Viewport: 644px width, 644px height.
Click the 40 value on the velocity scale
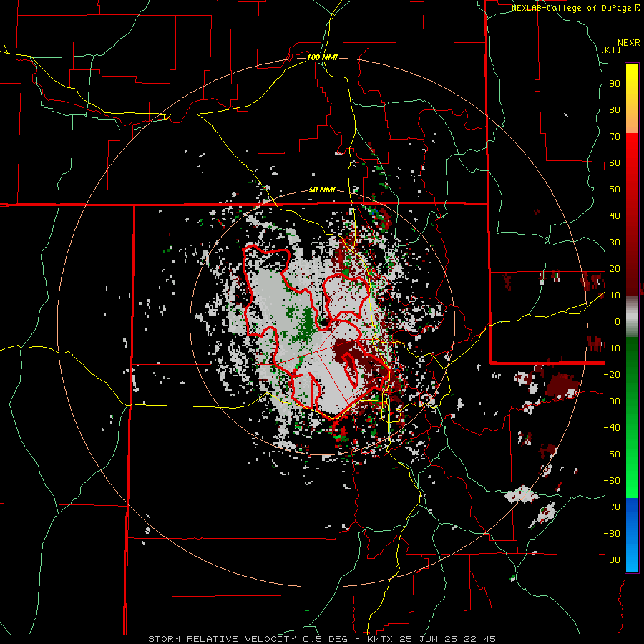point(615,215)
